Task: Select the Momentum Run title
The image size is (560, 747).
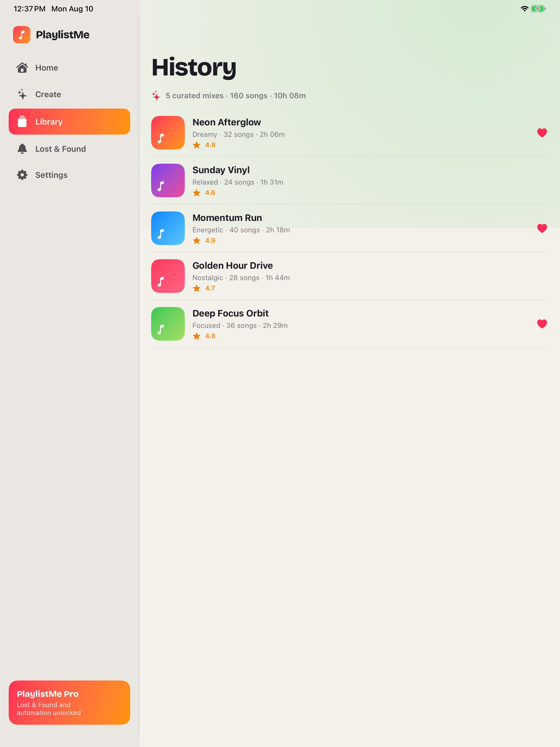Action: pyautogui.click(x=227, y=218)
